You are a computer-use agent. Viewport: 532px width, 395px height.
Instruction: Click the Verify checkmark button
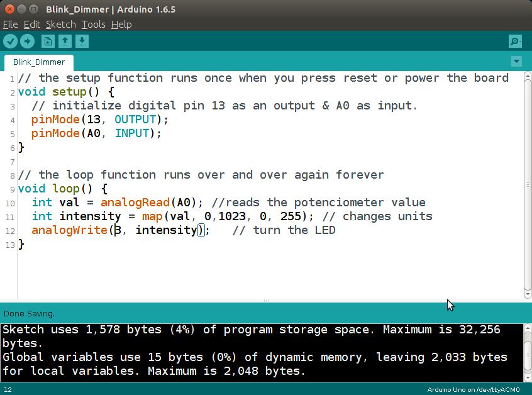point(11,42)
